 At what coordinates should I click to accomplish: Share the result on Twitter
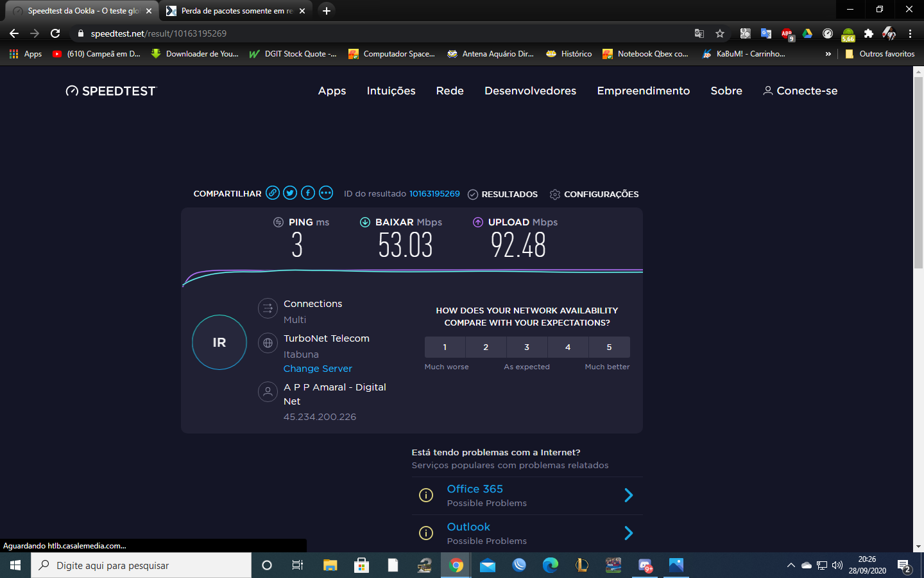click(x=290, y=193)
